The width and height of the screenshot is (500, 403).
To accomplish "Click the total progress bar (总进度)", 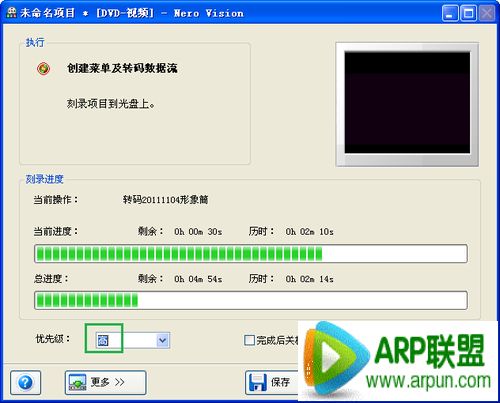I will pyautogui.click(x=251, y=300).
